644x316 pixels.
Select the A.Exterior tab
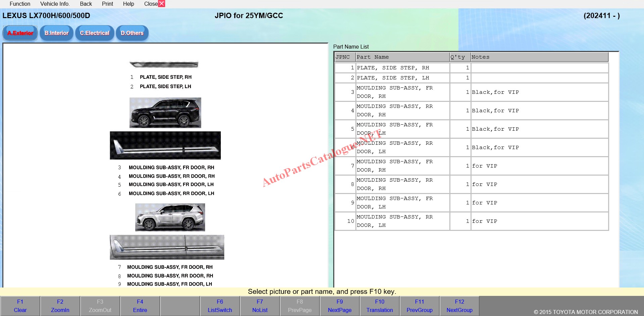coord(20,33)
